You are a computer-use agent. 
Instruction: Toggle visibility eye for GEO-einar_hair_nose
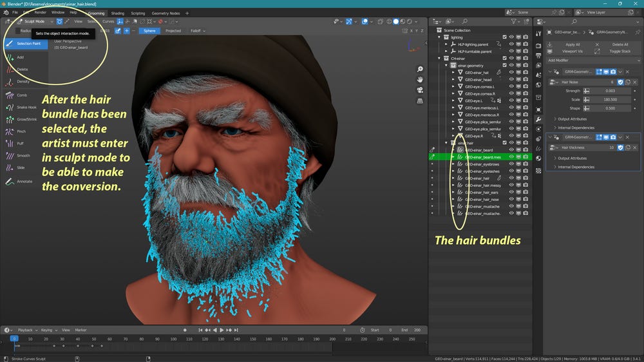coord(511,199)
